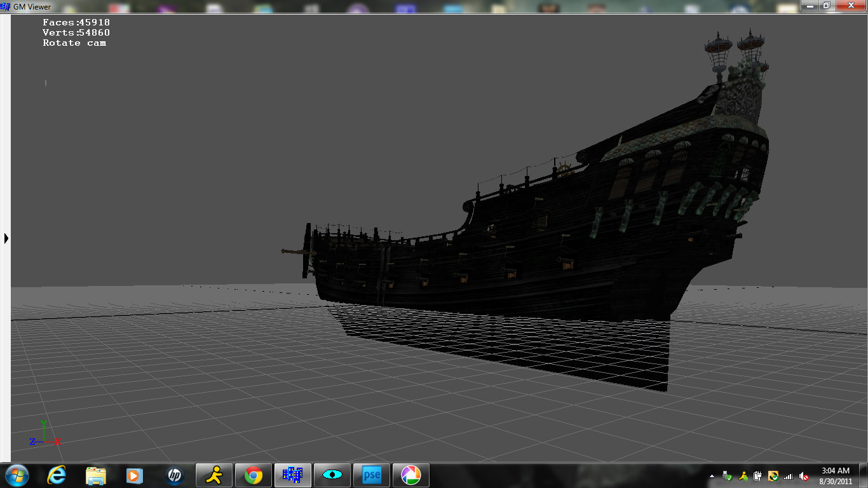
Task: Click the GM Viewer title bar icon
Action: [6, 6]
